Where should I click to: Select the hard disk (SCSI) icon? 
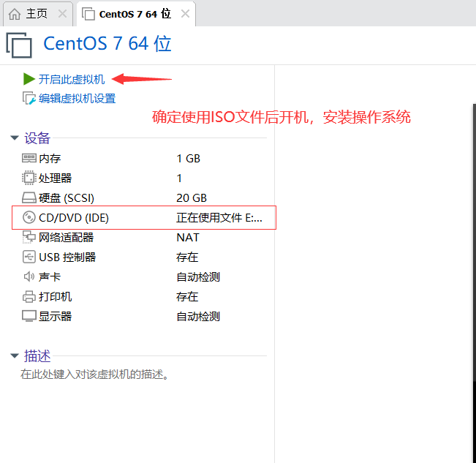click(29, 197)
